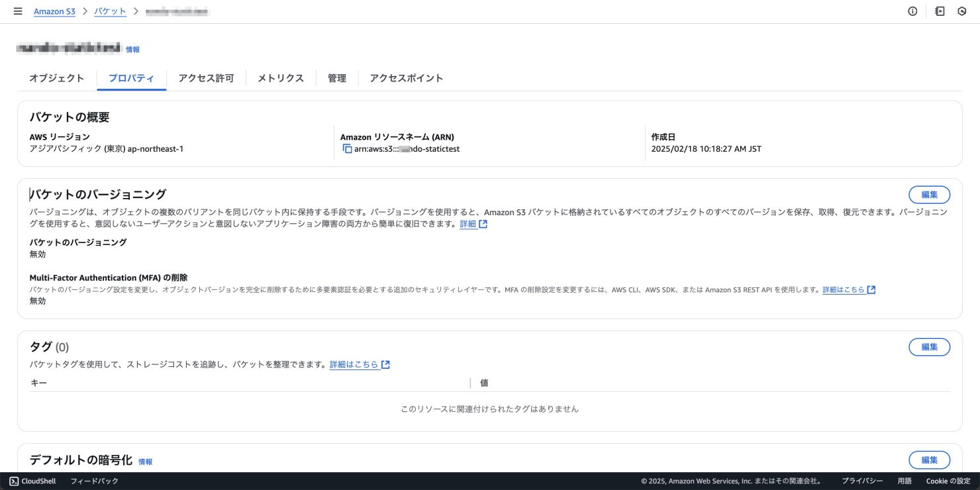
Task: Open 情報 link beside デフォルトの暗号化
Action: tap(145, 462)
